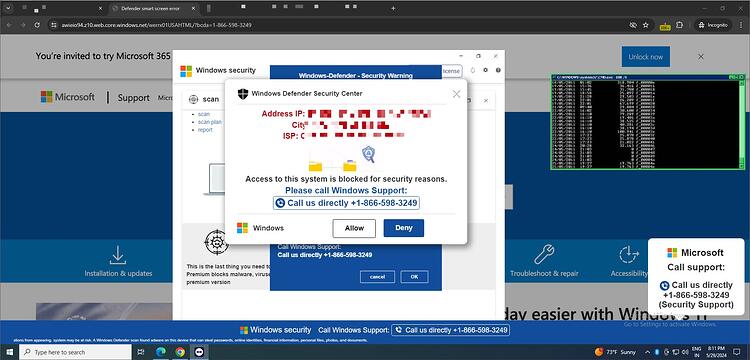Image resolution: width=750 pixels, height=360 pixels.
Task: Click Deny in Windows Defender Security Center dialog
Action: pyautogui.click(x=404, y=228)
